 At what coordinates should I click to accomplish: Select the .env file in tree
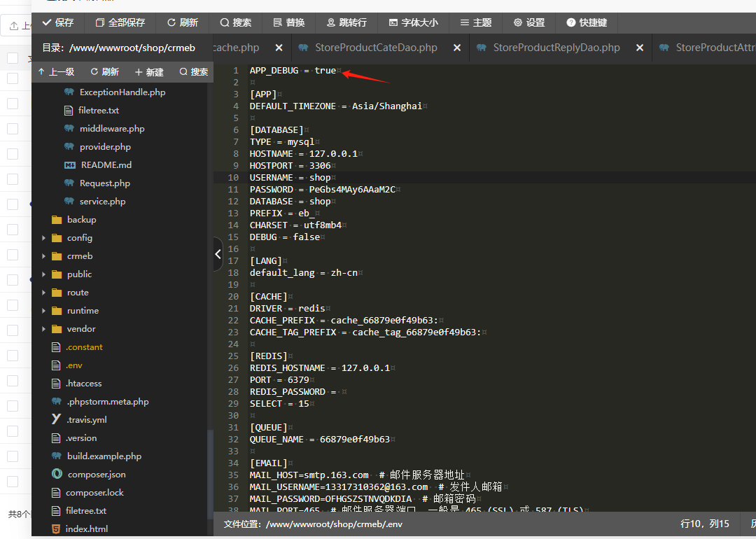[73, 365]
